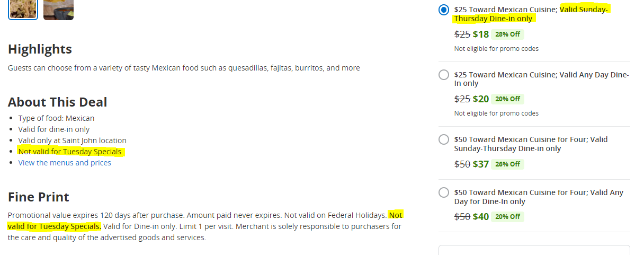Click the 'Valid only at Saint John location' bullet

[x=73, y=140]
